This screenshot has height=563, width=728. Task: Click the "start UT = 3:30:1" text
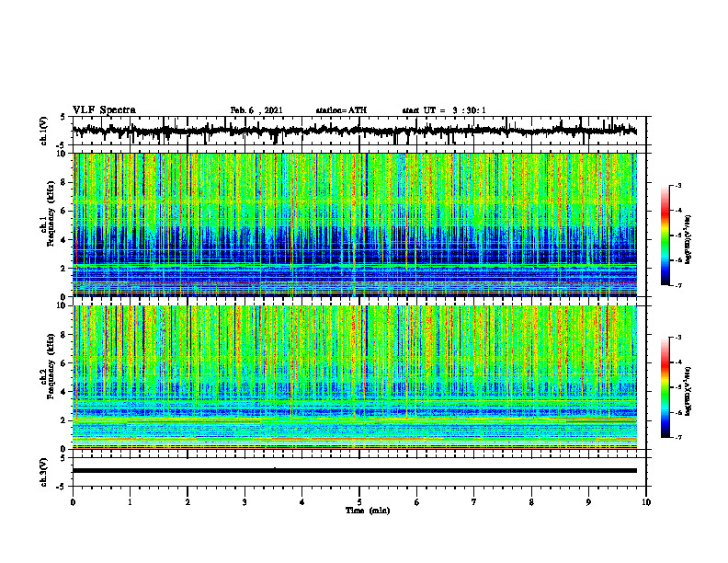444,110
